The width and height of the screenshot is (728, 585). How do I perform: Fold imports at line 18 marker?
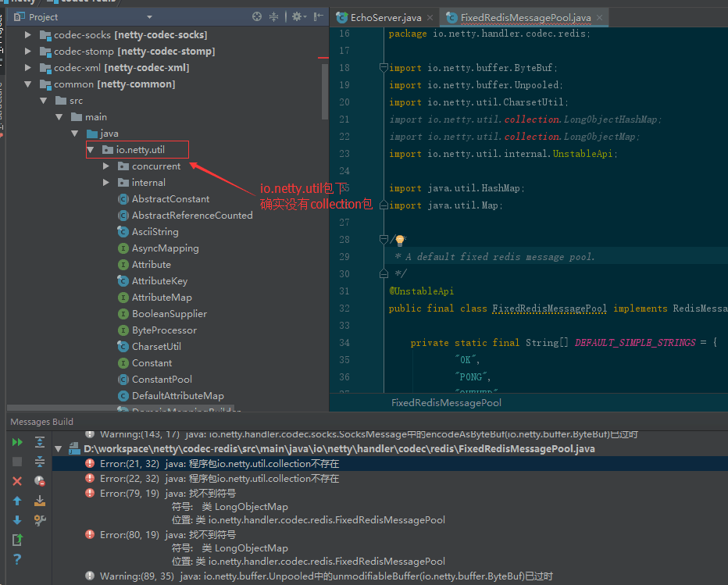(x=384, y=68)
